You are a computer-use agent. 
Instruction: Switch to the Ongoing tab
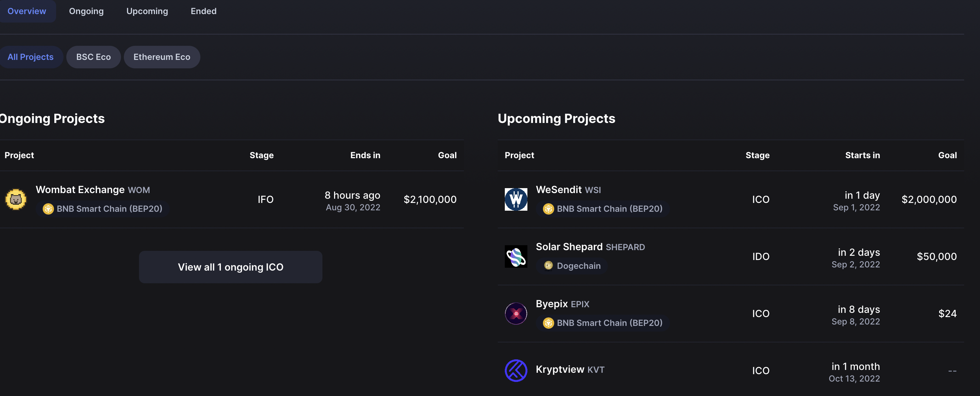(86, 11)
